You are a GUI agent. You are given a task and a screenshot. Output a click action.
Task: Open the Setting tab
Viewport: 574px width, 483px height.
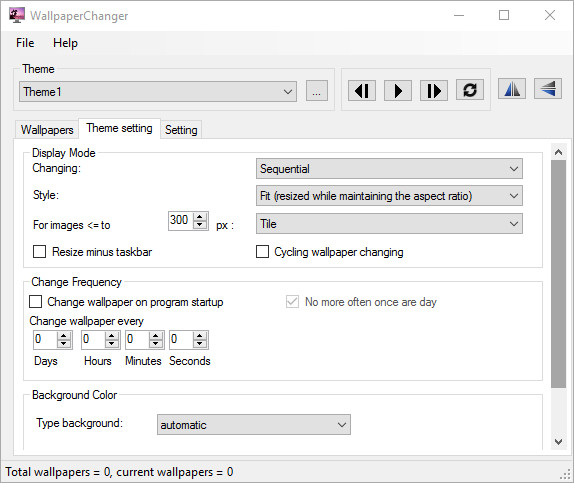tap(181, 130)
